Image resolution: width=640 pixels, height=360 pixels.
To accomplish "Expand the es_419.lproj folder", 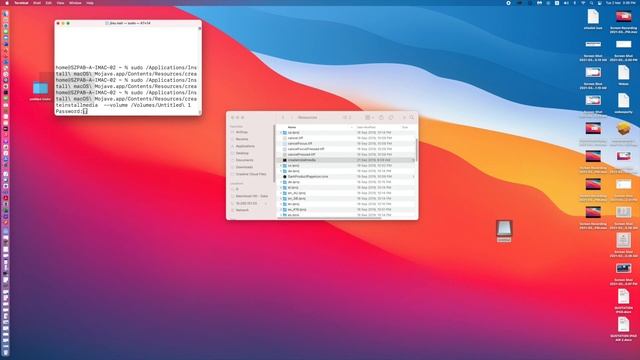I will 281,209.
